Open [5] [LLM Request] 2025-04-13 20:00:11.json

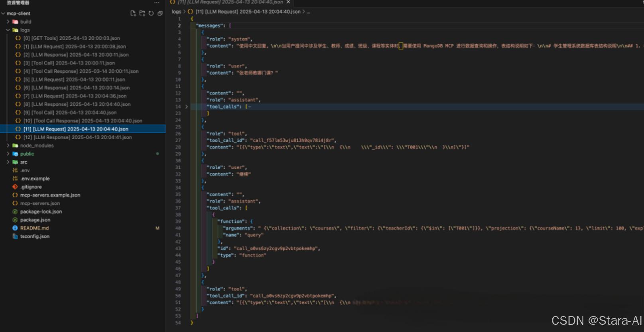[x=74, y=79]
